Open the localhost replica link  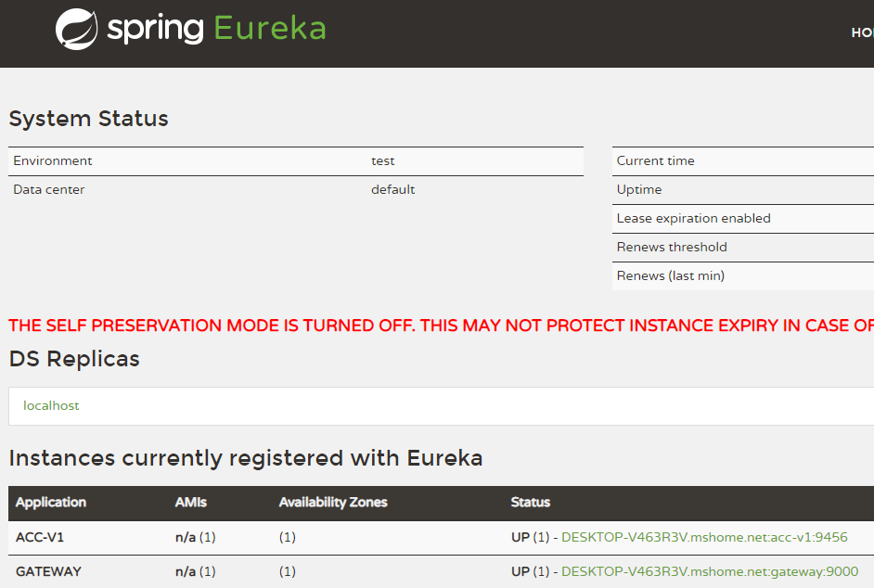[x=51, y=405]
